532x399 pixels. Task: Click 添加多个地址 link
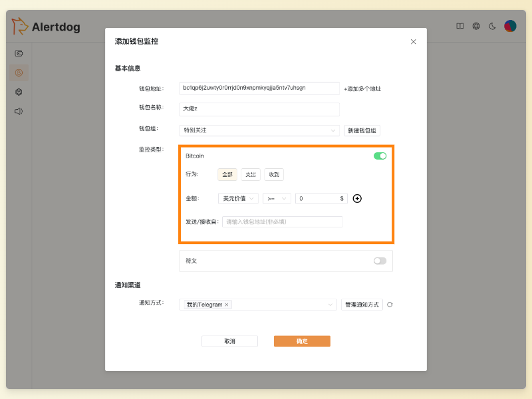click(x=362, y=89)
